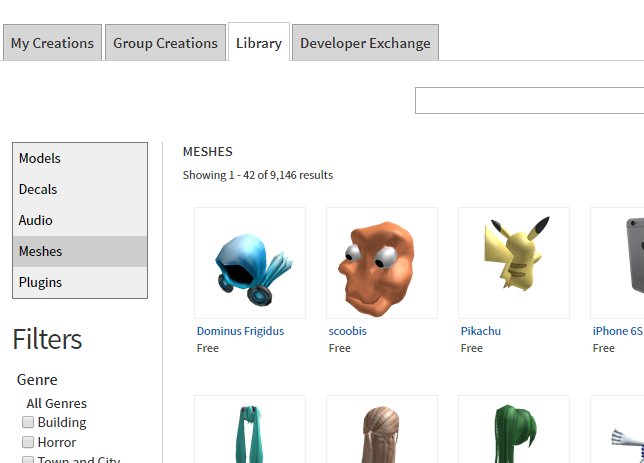Screen dimensions: 644x463
Task: Choose Decals in the category list
Action: pos(80,189)
